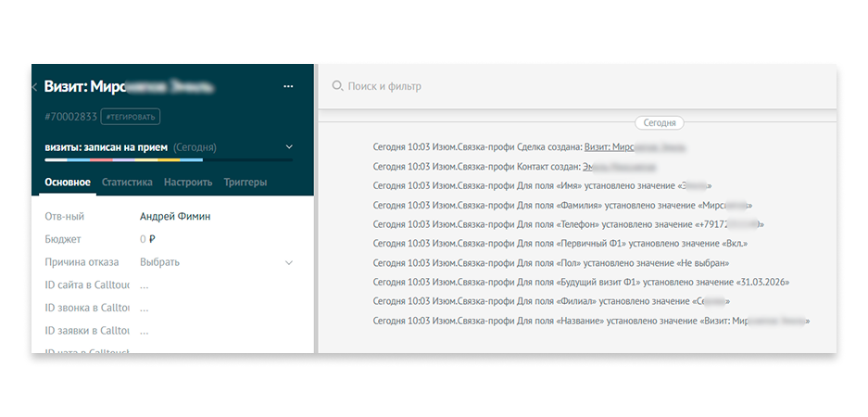Click the #ТЕГИРОВАТЬ tag button
Viewport: 868px width, 417px height.
click(131, 116)
